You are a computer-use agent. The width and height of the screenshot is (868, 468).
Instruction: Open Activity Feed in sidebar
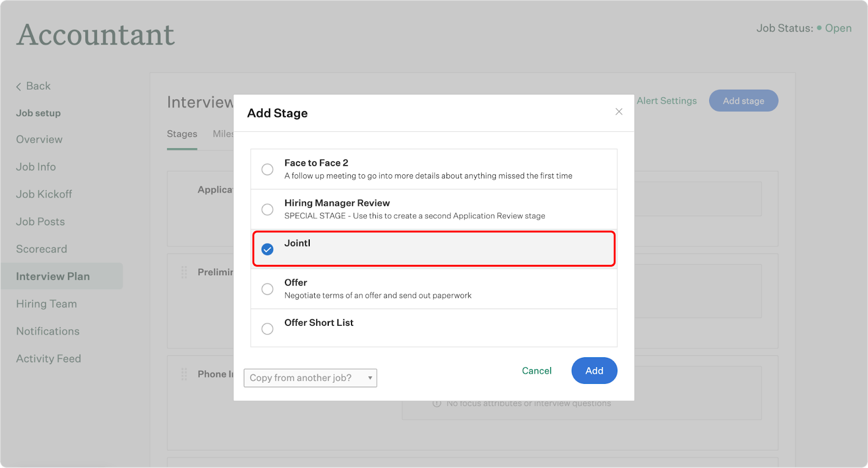click(x=49, y=359)
